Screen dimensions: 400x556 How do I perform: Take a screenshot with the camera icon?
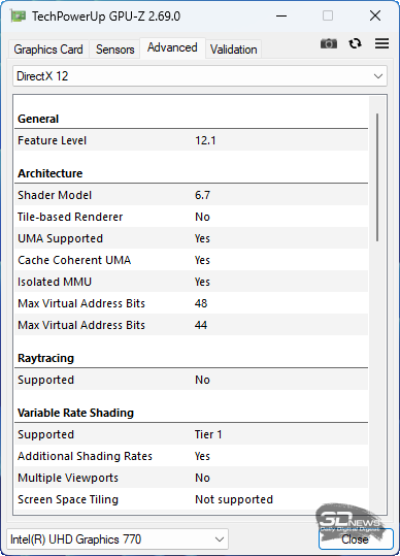[329, 44]
